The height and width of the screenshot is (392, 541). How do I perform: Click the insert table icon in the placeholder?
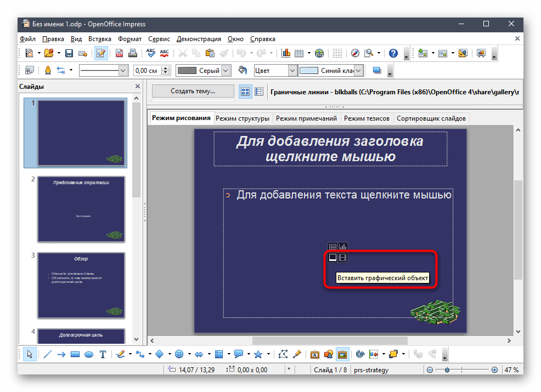click(x=333, y=247)
